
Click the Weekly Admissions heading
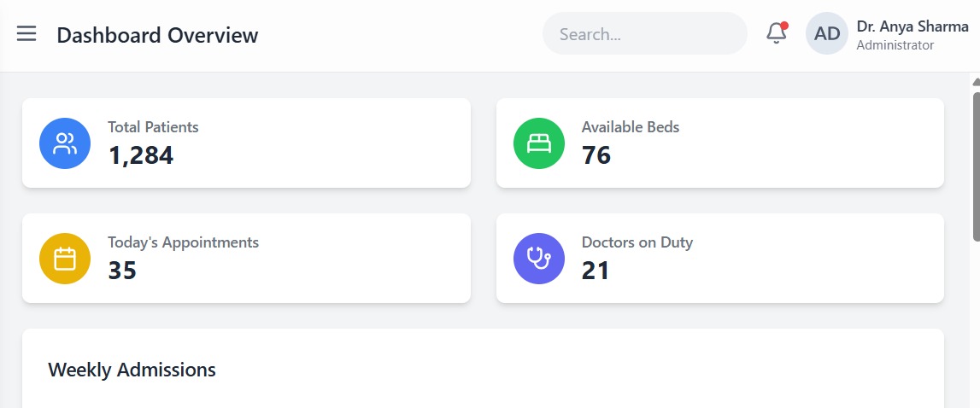tap(132, 370)
